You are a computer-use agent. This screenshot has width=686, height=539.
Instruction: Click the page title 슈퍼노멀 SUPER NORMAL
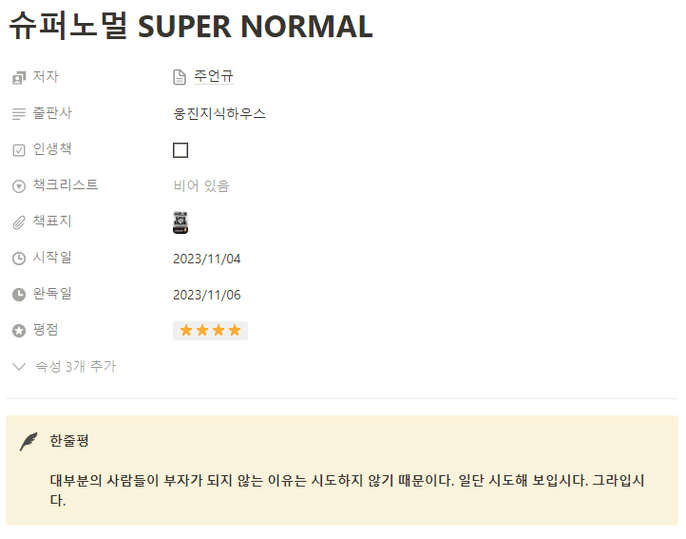[x=191, y=26]
